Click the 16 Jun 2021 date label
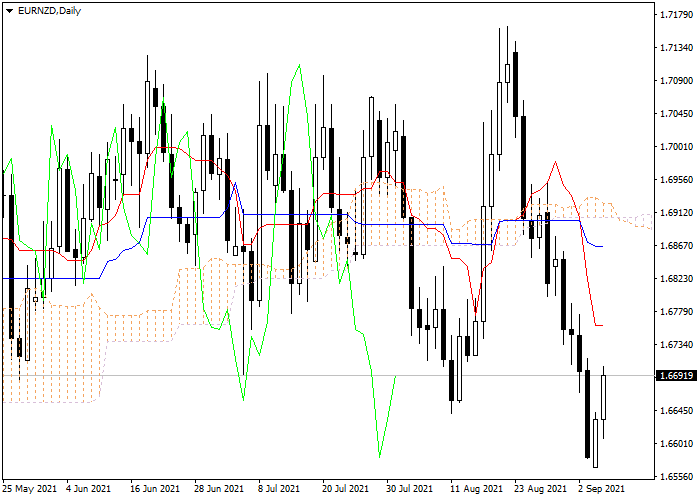This screenshot has width=700, height=500. tap(155, 489)
